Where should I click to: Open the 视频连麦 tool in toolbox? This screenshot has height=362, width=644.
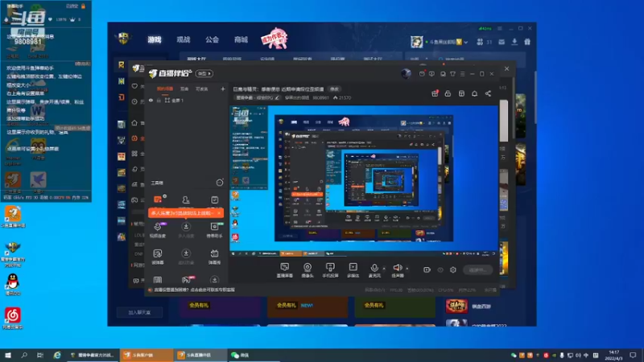pyautogui.click(x=158, y=229)
